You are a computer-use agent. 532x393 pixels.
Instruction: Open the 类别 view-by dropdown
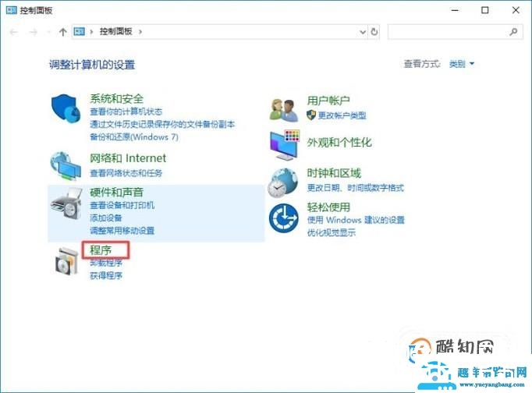tap(462, 64)
